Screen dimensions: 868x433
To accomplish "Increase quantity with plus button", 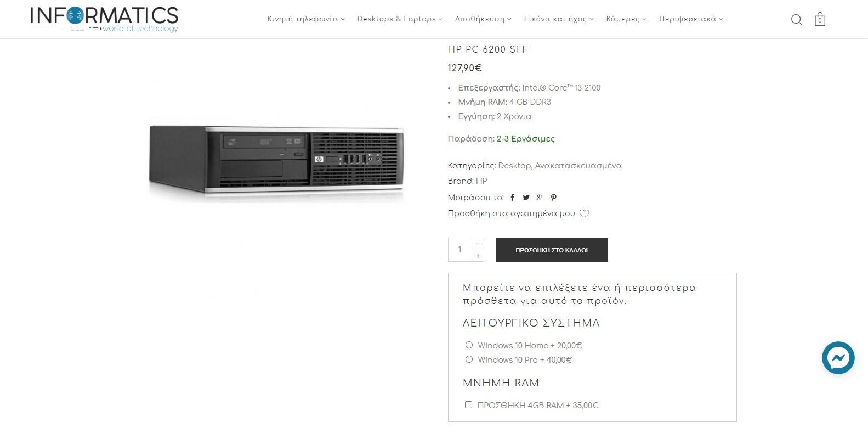I will [478, 256].
